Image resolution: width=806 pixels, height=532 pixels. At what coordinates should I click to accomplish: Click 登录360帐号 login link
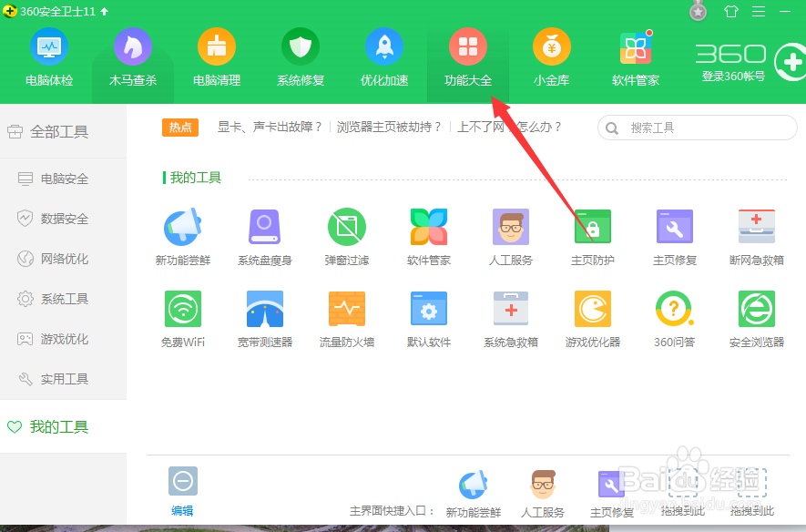(733, 77)
